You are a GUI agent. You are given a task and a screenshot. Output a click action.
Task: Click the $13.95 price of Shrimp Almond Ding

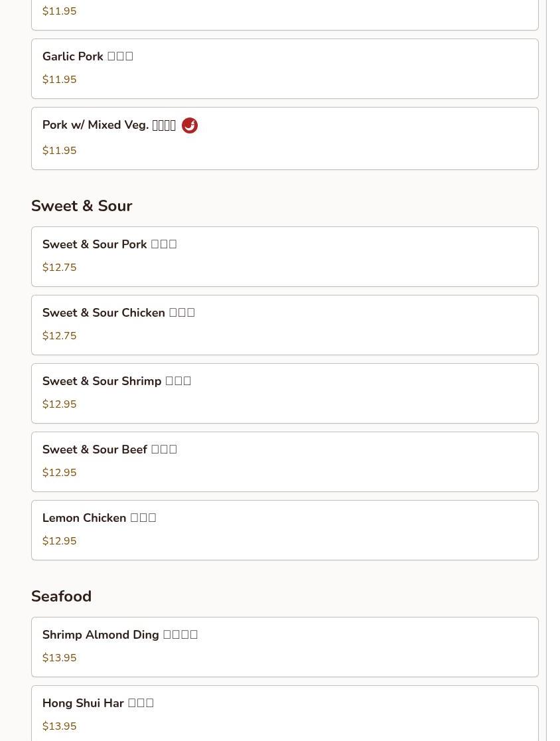[60, 658]
